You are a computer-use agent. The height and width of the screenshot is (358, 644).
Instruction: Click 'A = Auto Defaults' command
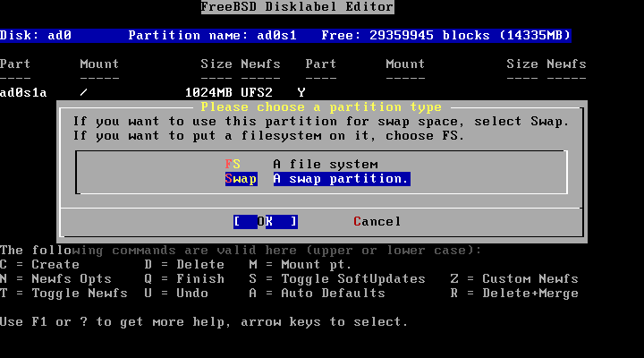pos(317,294)
